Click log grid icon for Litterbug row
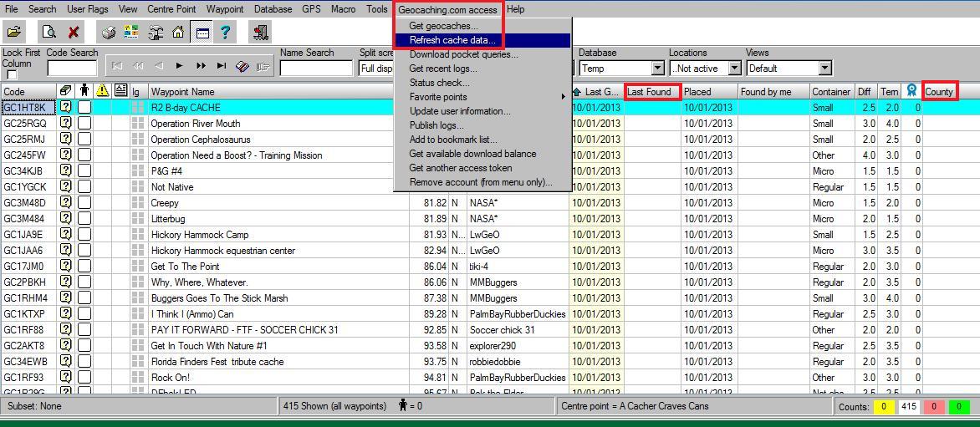This screenshot has height=427, width=980. click(137, 218)
